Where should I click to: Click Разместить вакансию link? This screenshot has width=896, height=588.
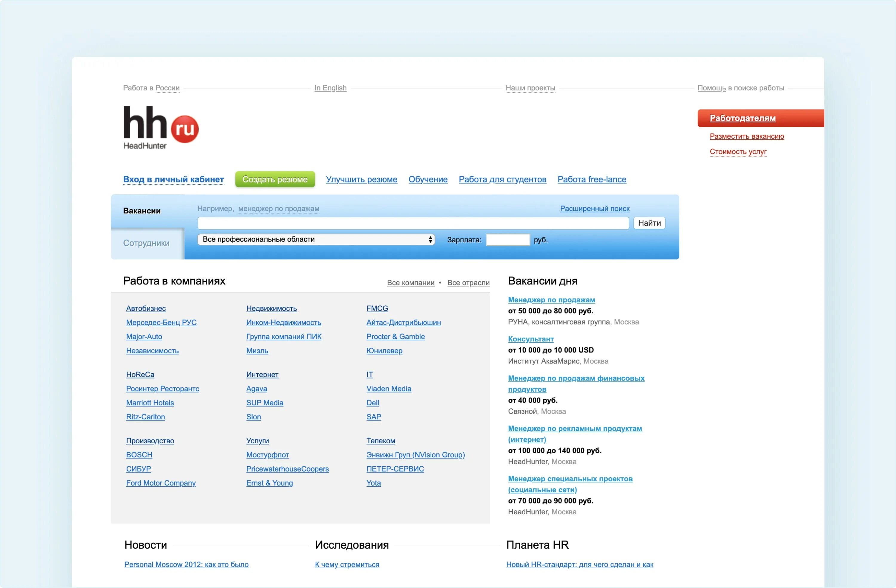coord(747,136)
